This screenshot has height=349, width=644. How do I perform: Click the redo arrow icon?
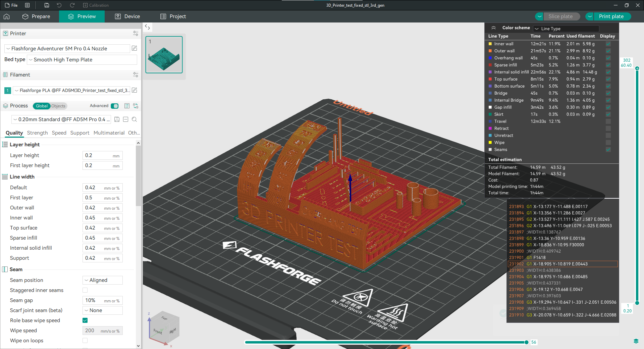point(72,5)
